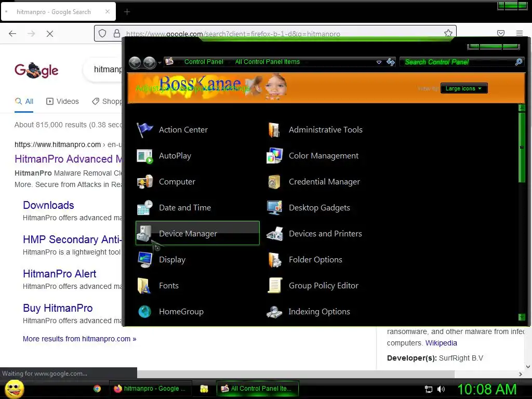Switch to hitmanpro Google taskbar button

coord(150,389)
